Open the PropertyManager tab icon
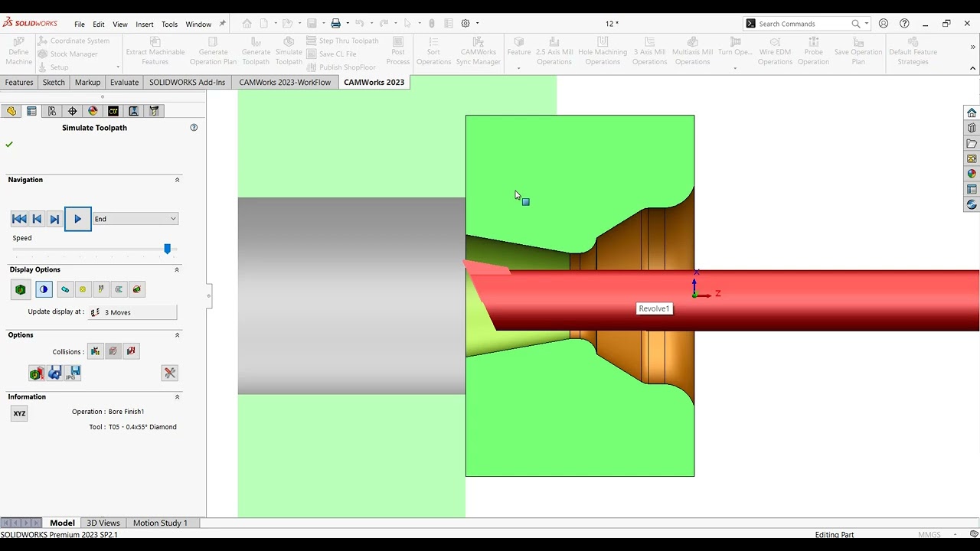This screenshot has width=980, height=551. coord(31,111)
